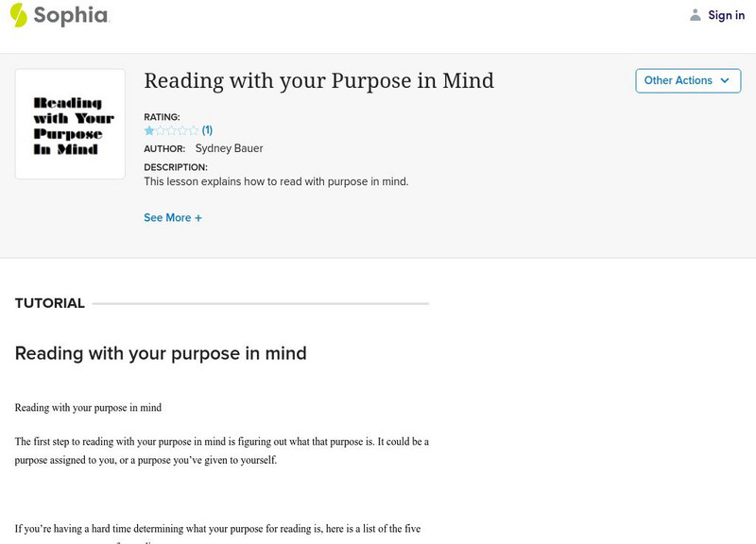Click the plus icon beside See More
Viewport: 756px width, 544px height.
point(198,218)
